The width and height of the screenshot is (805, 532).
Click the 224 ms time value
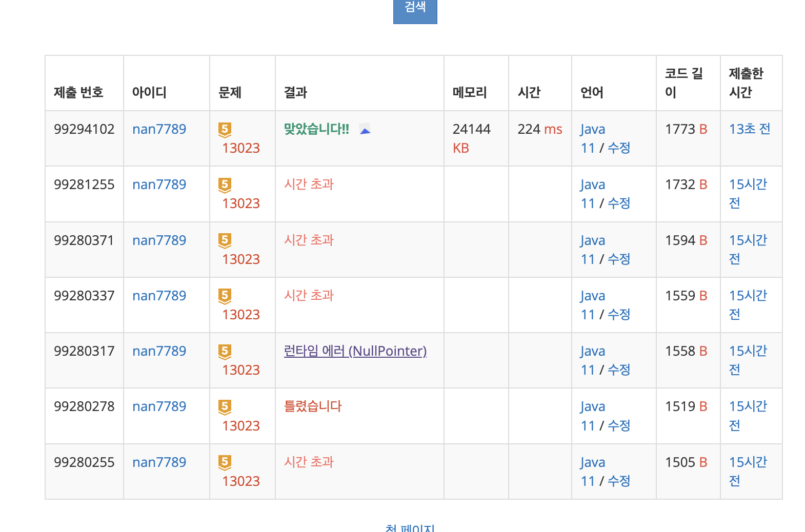tap(540, 129)
